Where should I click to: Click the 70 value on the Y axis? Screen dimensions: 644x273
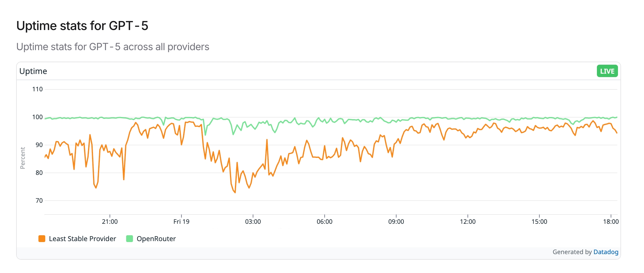click(39, 201)
